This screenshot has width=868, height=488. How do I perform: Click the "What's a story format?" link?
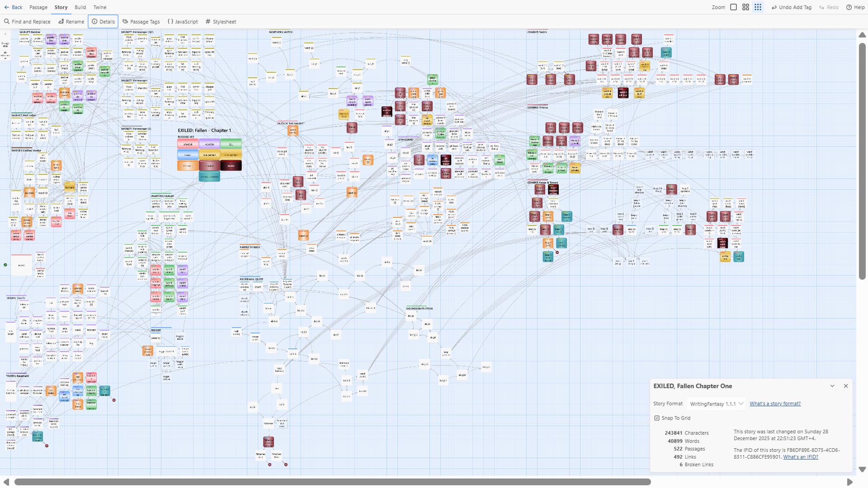coord(775,404)
